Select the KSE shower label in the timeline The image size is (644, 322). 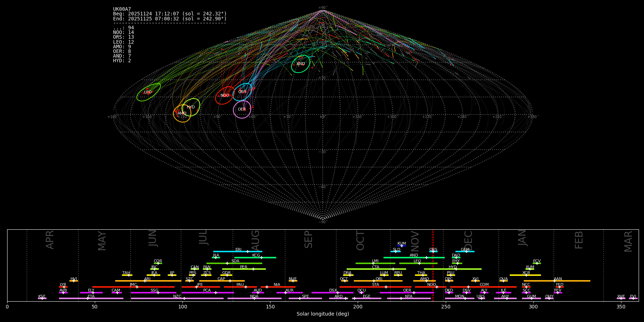[42, 297]
